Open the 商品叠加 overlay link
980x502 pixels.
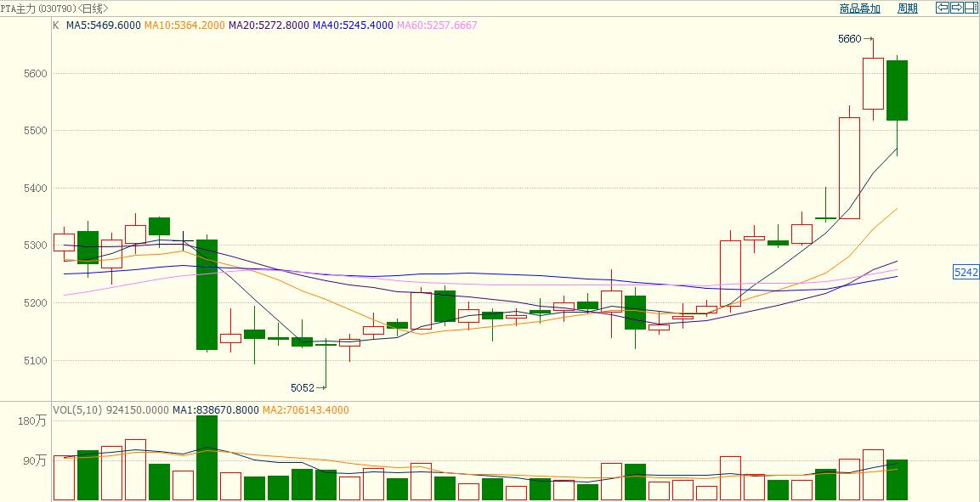coord(859,8)
